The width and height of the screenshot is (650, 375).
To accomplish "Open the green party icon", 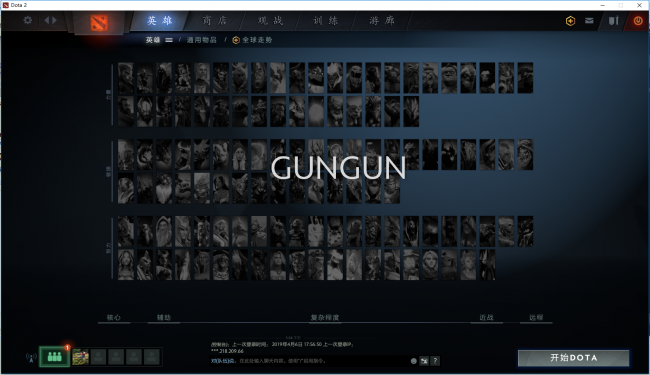I will tap(54, 357).
